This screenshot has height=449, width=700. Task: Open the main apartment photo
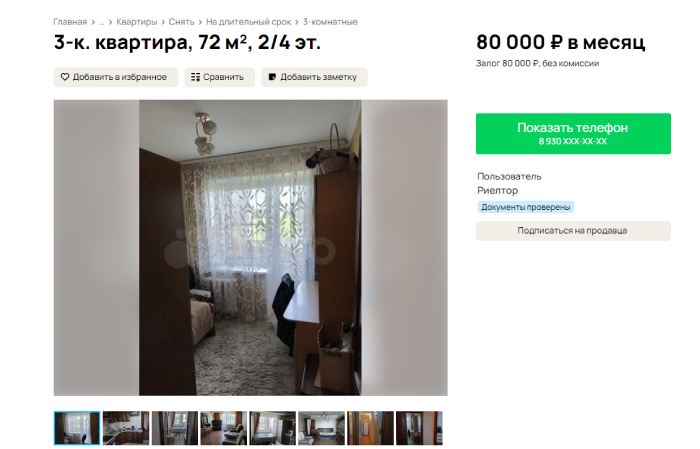tap(250, 248)
